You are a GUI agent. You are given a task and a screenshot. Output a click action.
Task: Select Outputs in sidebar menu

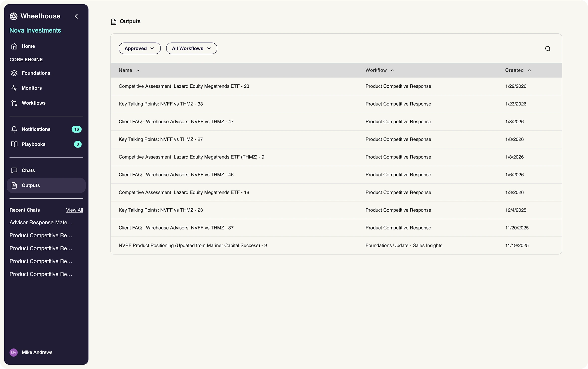(x=31, y=185)
